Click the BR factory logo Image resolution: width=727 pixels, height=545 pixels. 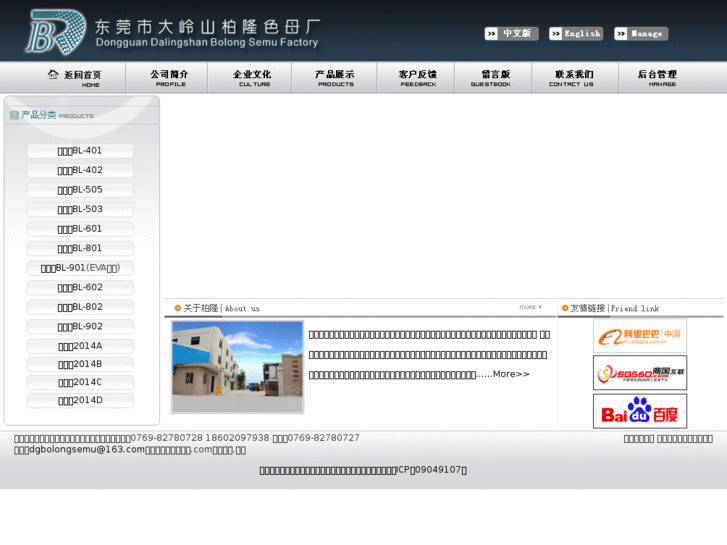pyautogui.click(x=56, y=32)
